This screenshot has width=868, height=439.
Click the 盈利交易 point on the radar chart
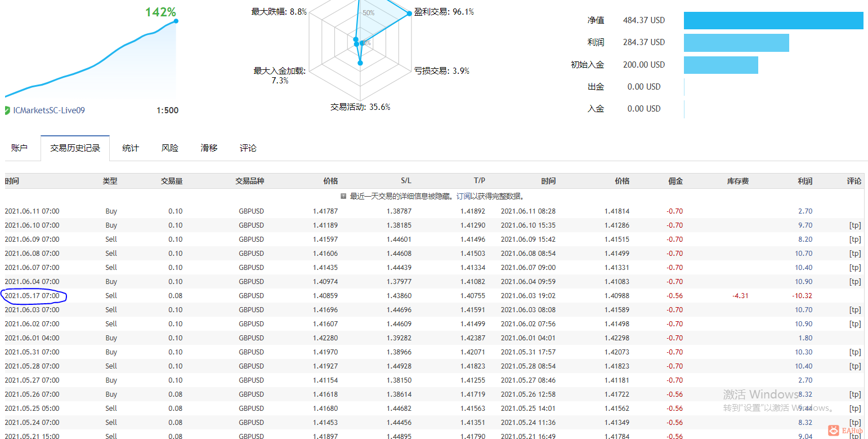[x=409, y=13]
